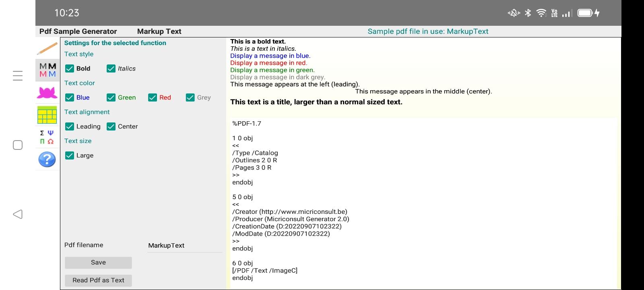The height and width of the screenshot is (290, 644).
Task: Click preview line 'Display a message in dark grey.'
Action: (x=278, y=77)
